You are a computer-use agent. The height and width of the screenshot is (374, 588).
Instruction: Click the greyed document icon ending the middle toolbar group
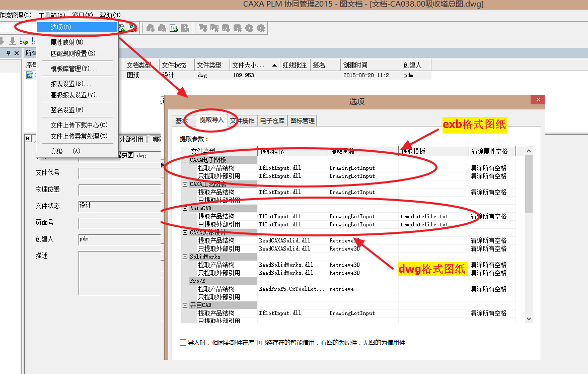coord(185,28)
